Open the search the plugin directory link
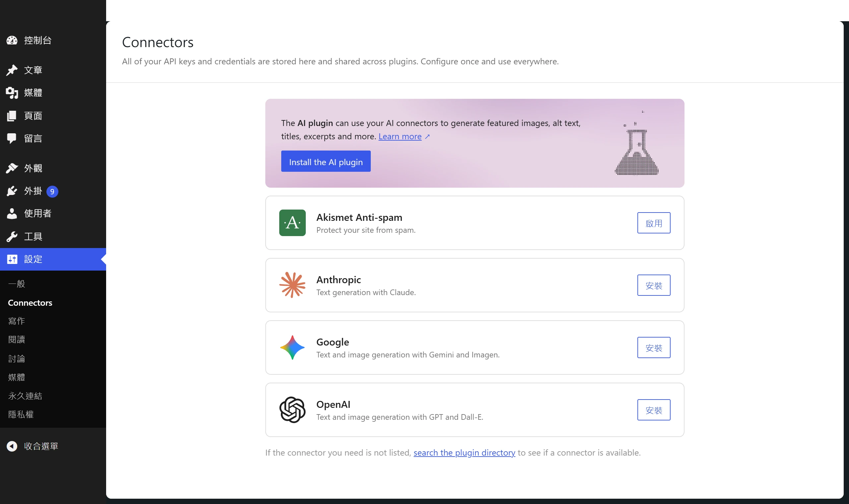The height and width of the screenshot is (504, 849). pos(464,453)
